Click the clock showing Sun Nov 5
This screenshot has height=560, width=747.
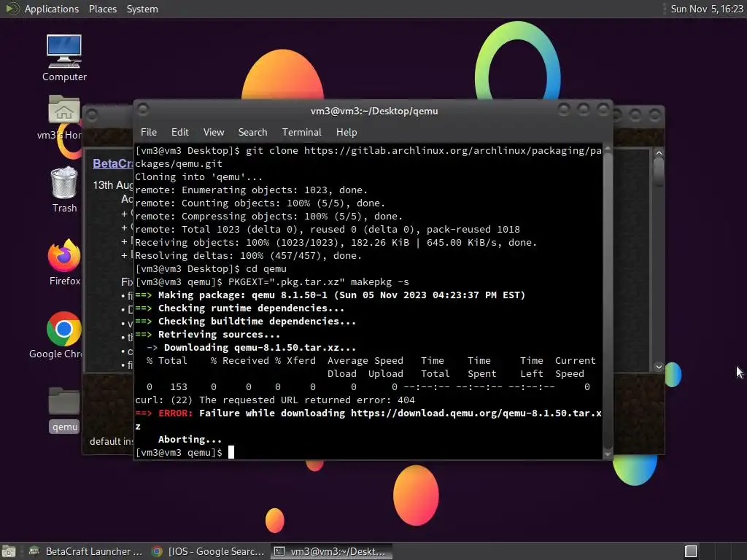(x=706, y=9)
